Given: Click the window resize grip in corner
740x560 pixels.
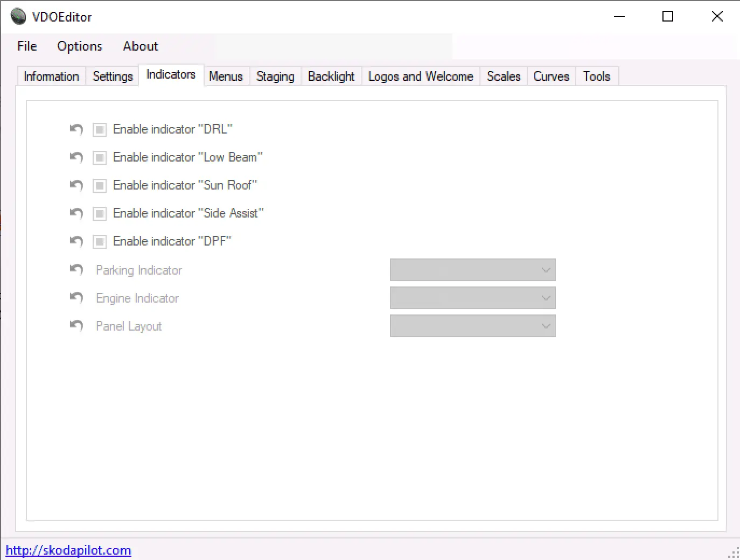Looking at the screenshot, I should tap(734, 554).
